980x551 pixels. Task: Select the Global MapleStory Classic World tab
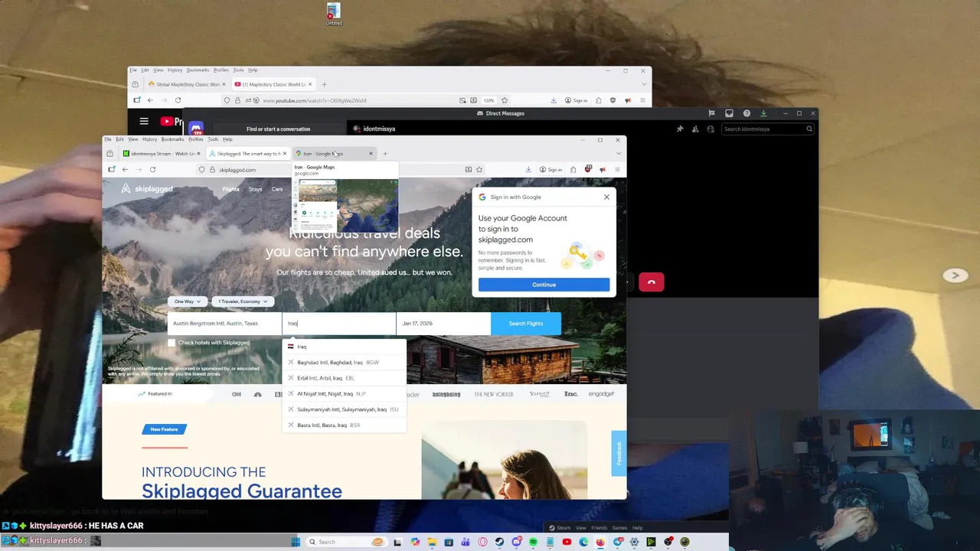coord(188,84)
